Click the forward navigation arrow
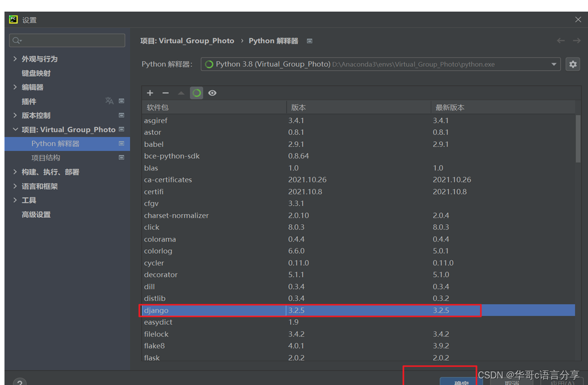Image resolution: width=588 pixels, height=385 pixels. click(577, 40)
